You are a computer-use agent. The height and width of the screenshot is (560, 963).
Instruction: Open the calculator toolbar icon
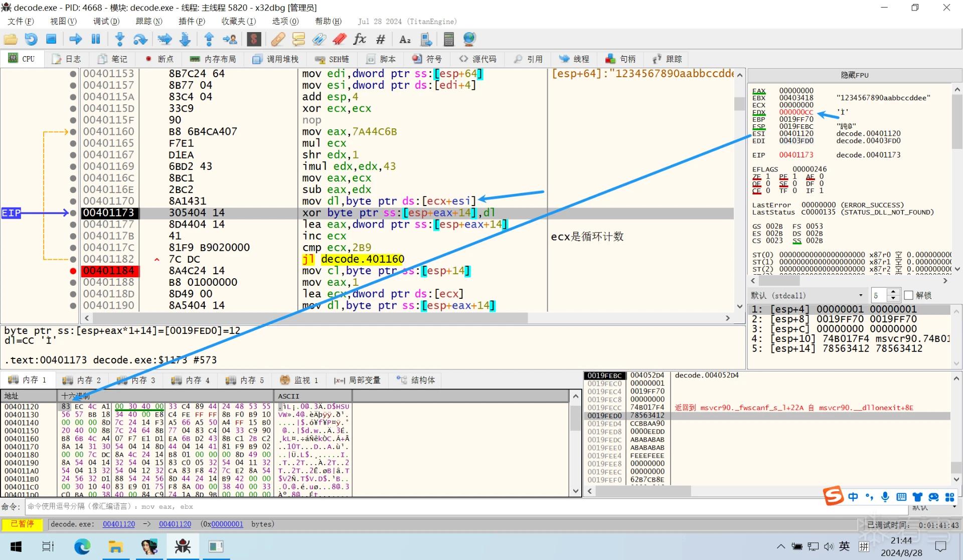(x=449, y=39)
